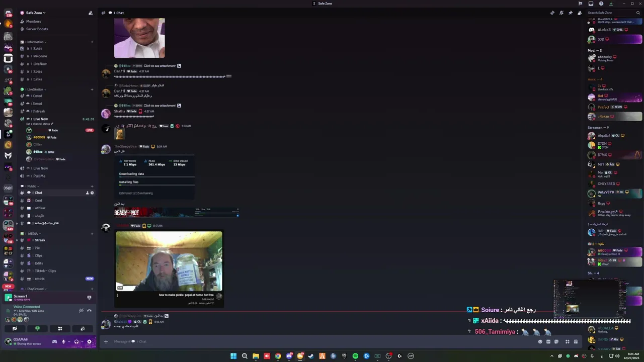The width and height of the screenshot is (644, 362).
Task: Open attachment plus button in message bar
Action: click(106, 341)
